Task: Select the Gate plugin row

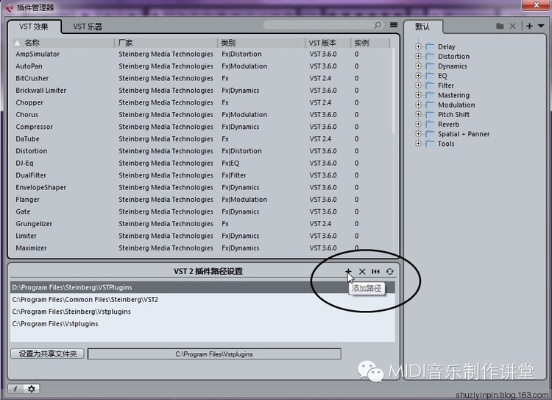Action: tap(201, 212)
